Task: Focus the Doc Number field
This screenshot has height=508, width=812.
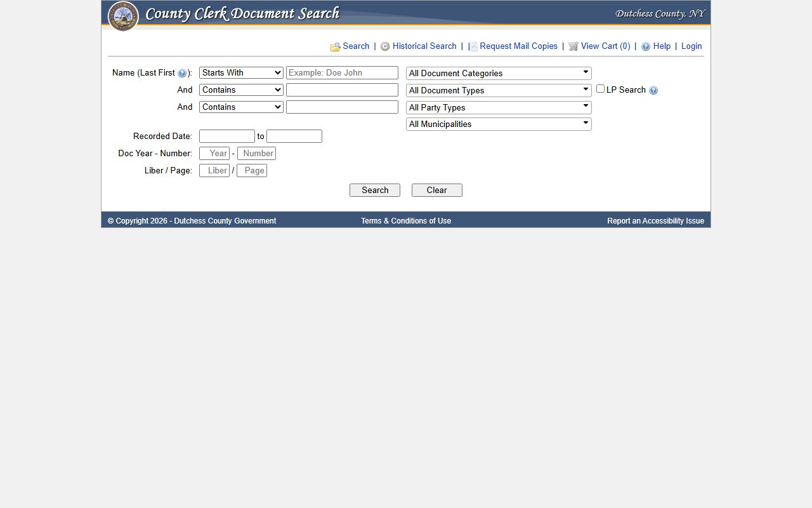Action: coord(256,153)
